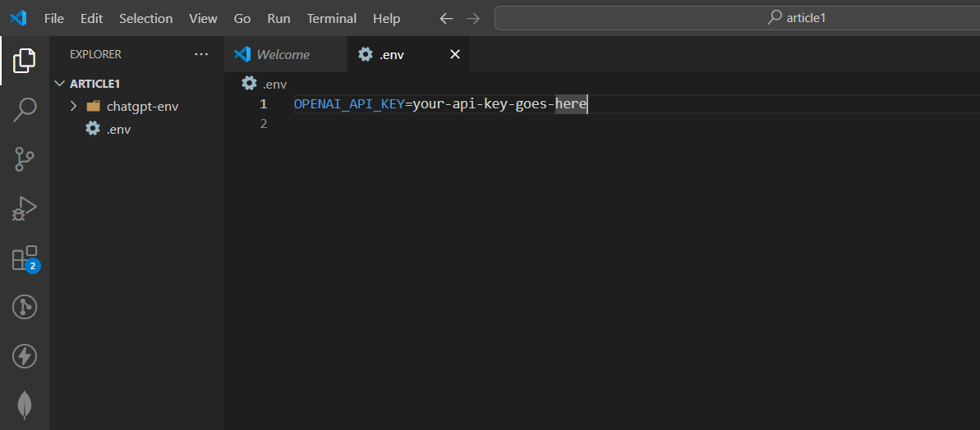
Task: Click line number 2 in gutter
Action: 264,124
